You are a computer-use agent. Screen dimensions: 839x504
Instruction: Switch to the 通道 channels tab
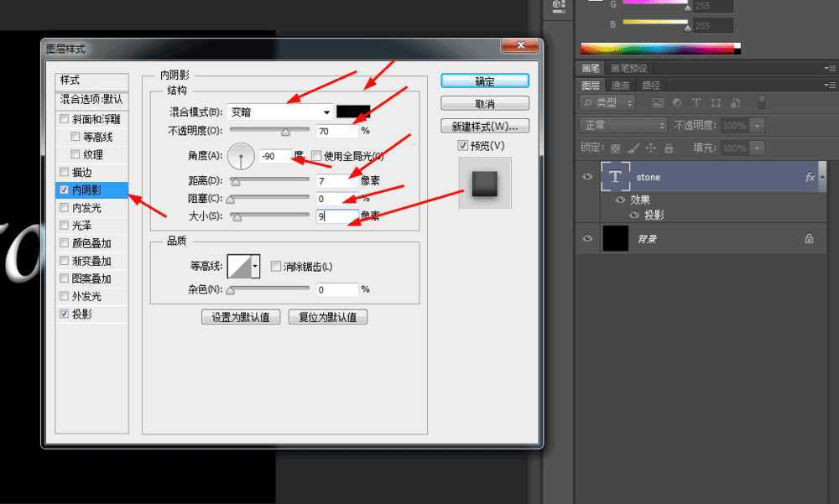click(x=623, y=84)
